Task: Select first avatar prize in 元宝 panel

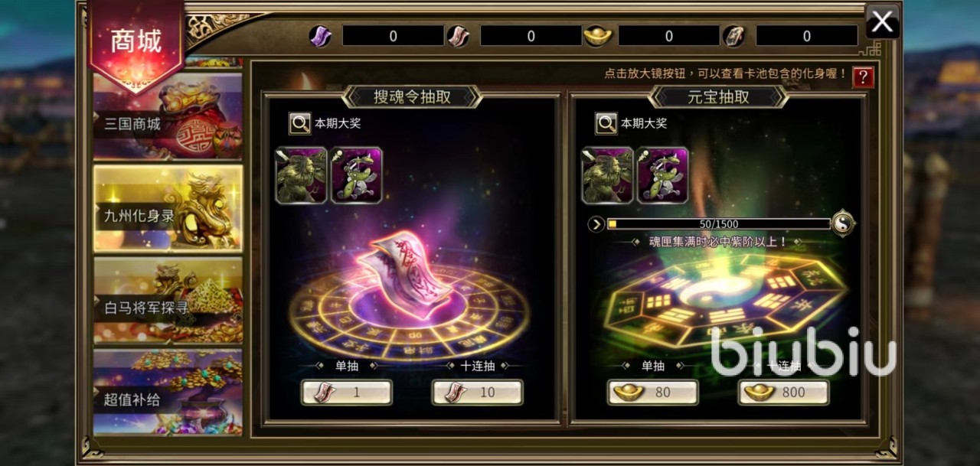Action: [607, 175]
